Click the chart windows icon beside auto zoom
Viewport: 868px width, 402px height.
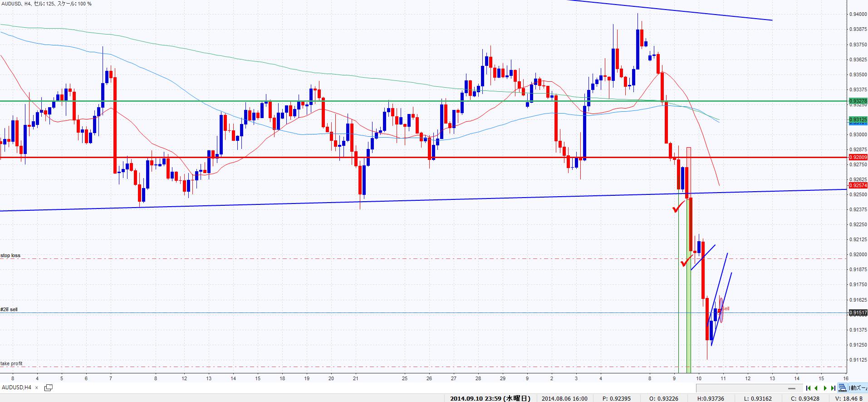[x=843, y=388]
